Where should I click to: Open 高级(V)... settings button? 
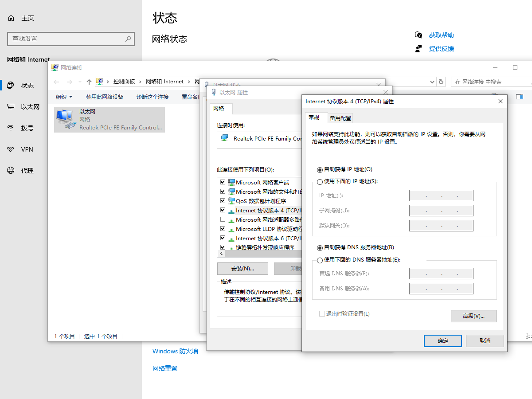coord(473,316)
